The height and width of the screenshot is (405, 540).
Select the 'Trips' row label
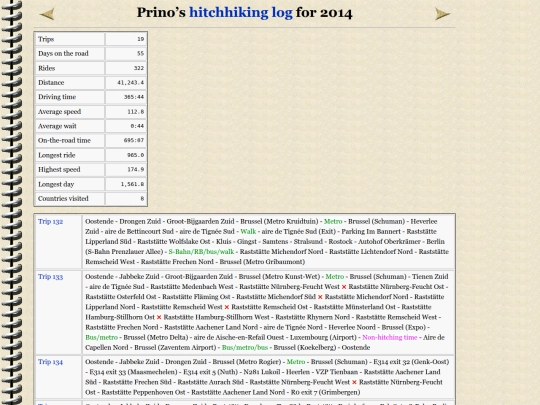point(46,39)
